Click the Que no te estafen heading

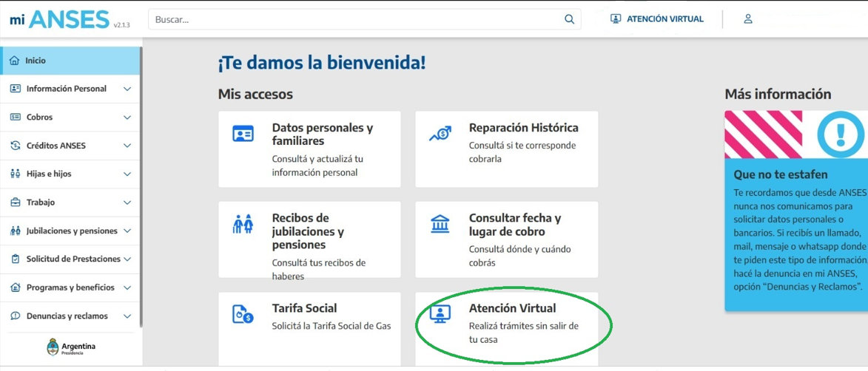(x=780, y=174)
